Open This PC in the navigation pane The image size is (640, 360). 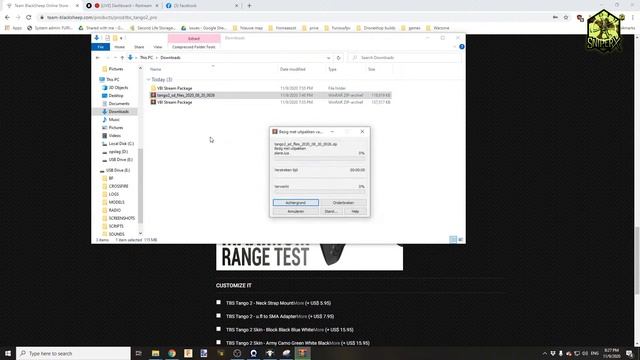click(x=113, y=80)
